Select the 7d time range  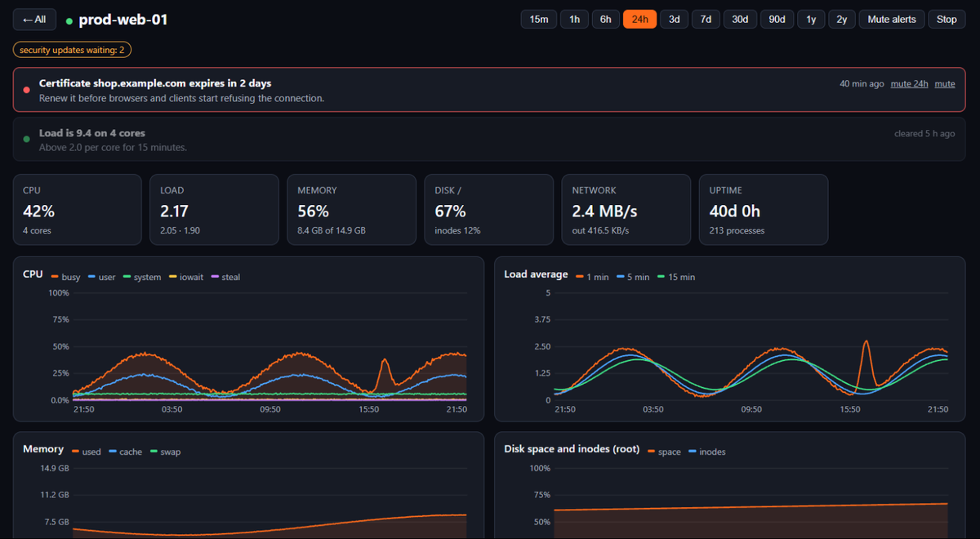coord(706,19)
